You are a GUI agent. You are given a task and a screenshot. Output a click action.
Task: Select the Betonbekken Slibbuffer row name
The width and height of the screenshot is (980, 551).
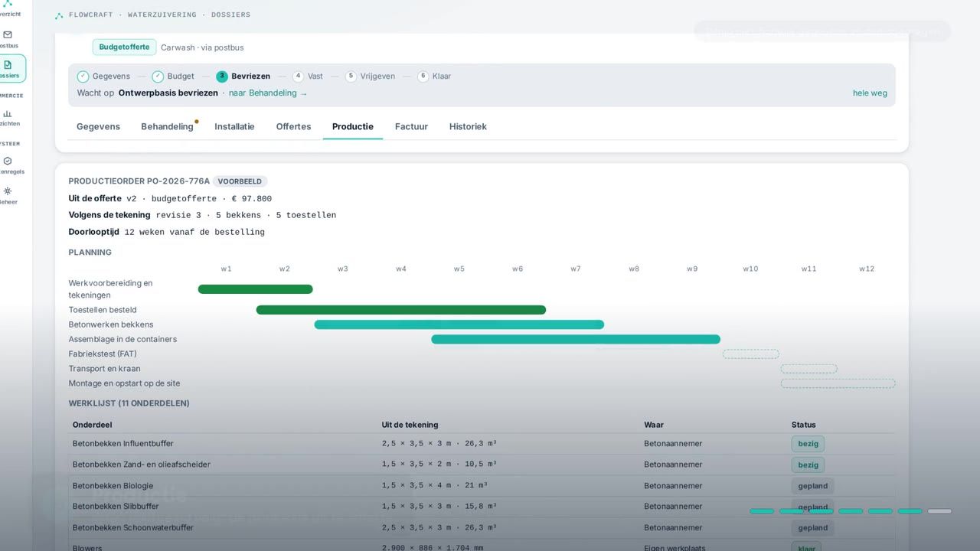116,507
